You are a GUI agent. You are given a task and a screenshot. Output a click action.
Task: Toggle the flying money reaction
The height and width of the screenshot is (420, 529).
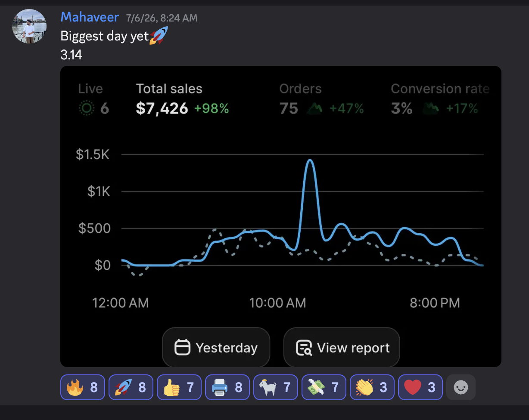pyautogui.click(x=324, y=388)
